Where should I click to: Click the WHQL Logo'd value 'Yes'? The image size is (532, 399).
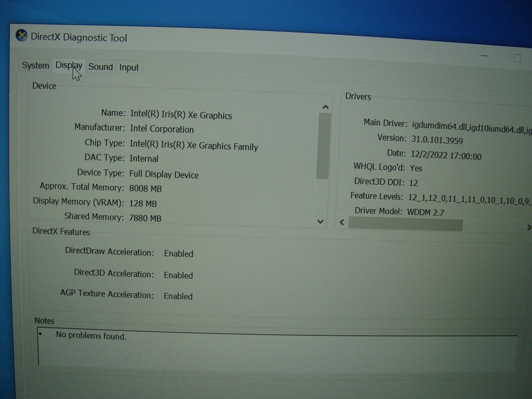point(416,168)
